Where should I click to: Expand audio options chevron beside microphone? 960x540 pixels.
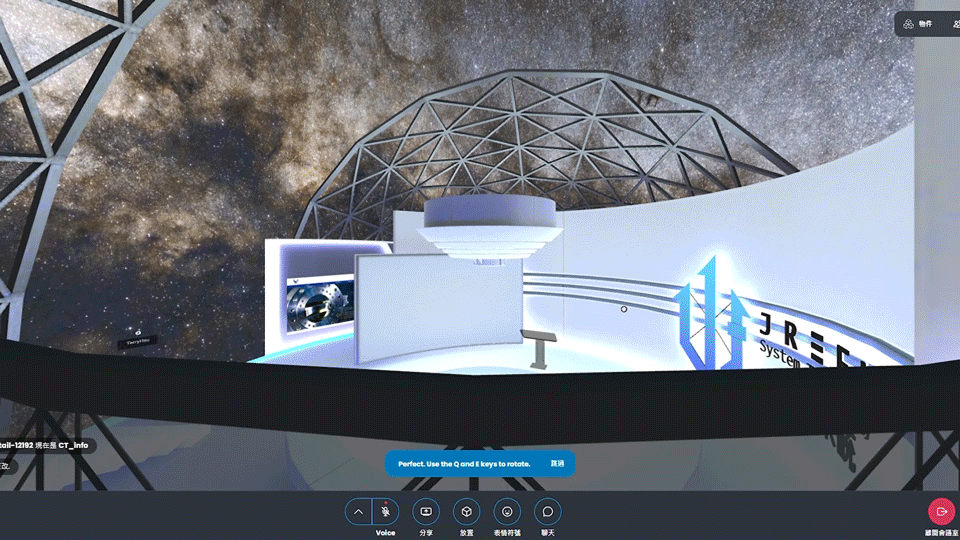(x=358, y=511)
